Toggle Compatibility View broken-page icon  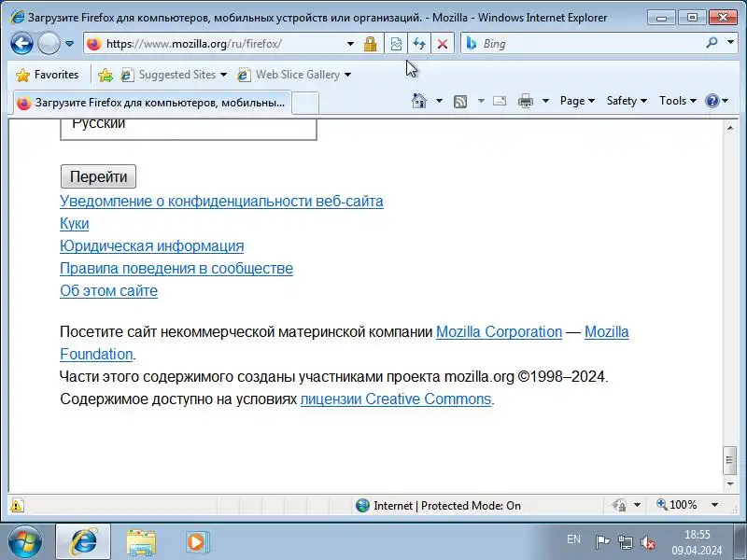[395, 44]
